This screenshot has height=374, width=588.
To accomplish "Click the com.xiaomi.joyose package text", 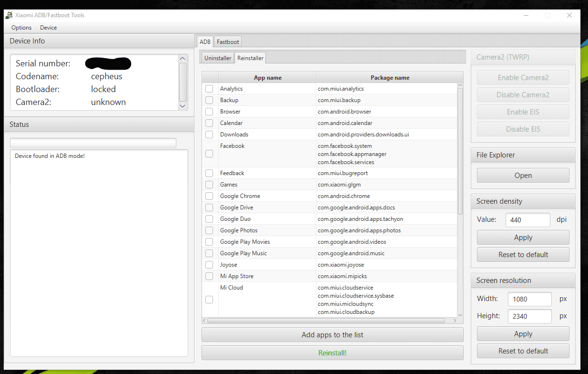I will coord(341,265).
